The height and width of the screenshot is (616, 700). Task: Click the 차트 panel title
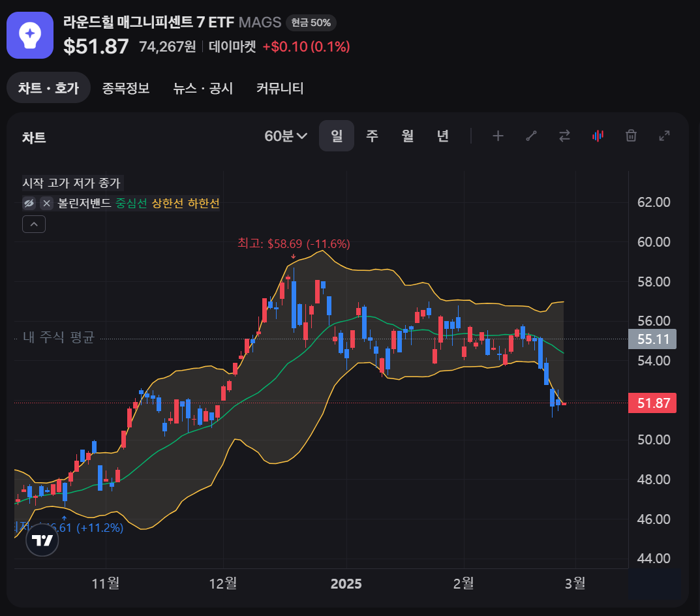click(x=35, y=138)
